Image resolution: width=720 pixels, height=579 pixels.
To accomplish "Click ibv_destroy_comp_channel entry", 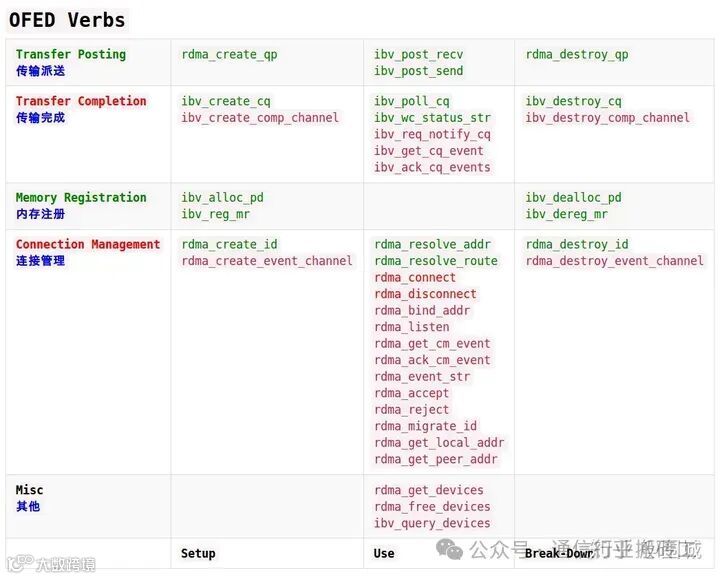I will click(608, 118).
